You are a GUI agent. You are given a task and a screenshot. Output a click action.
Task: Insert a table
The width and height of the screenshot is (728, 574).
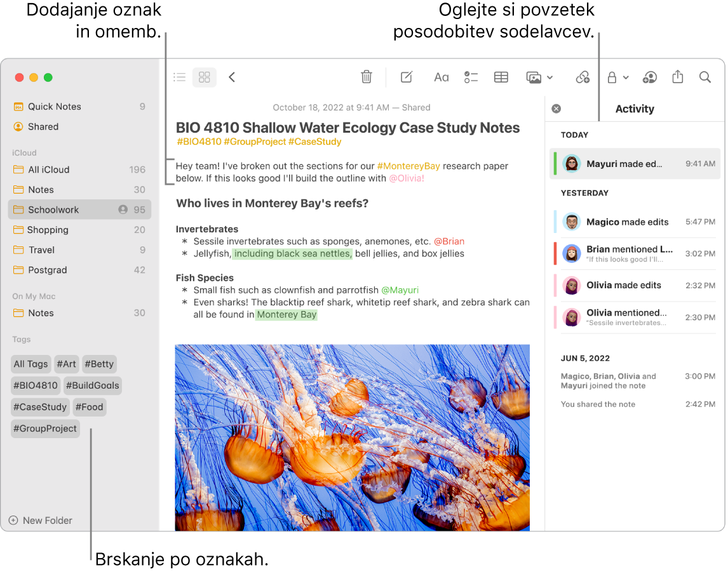tap(501, 77)
